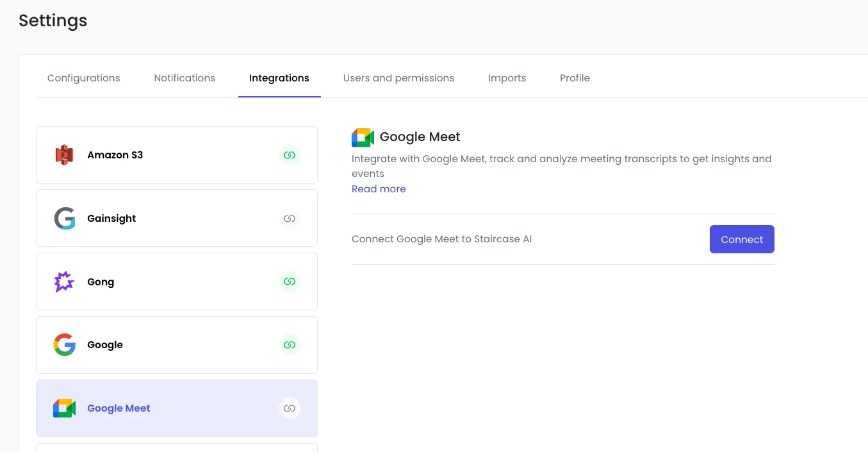Select the Integrations tab
Viewport: 868px width, 452px height.
point(279,78)
